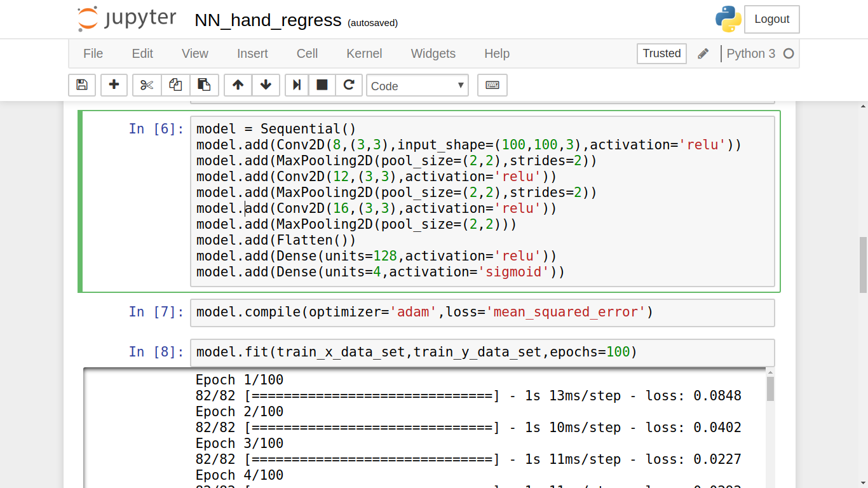Open the Widgets menu
This screenshot has width=868, height=488.
tap(433, 54)
